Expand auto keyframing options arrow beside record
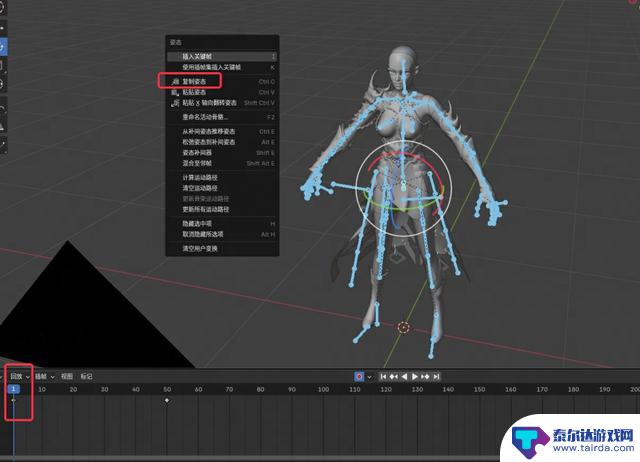 [x=369, y=377]
